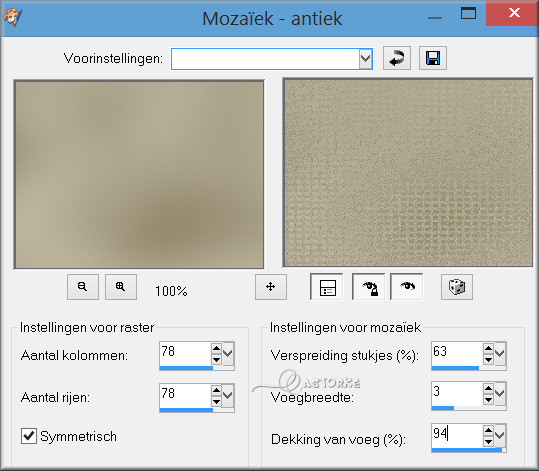
Task: Toggle the show previews panel icon
Action: (x=327, y=287)
